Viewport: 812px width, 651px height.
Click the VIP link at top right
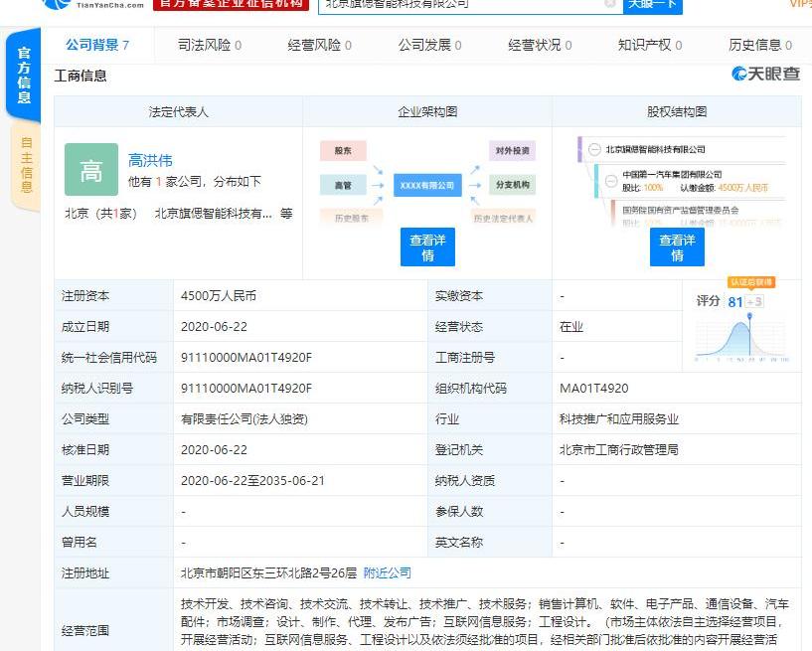click(799, 4)
